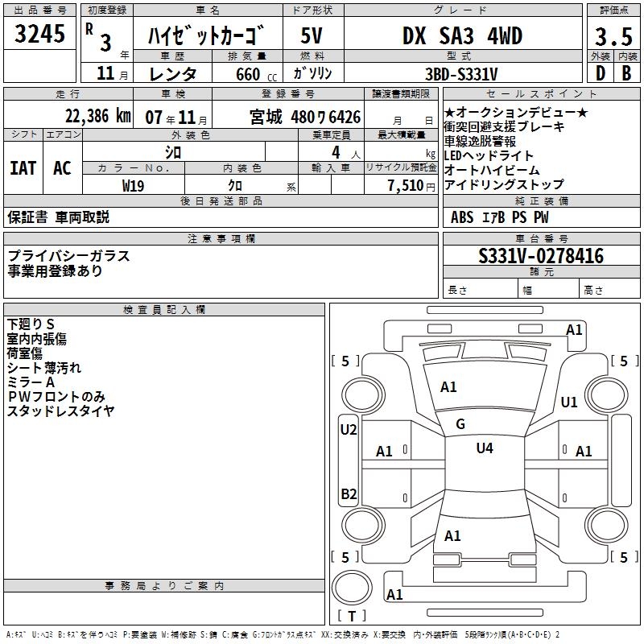Viewport: 644px width, 644px height.
Task: Select inspector note 荷室傷
Action: 25,353
